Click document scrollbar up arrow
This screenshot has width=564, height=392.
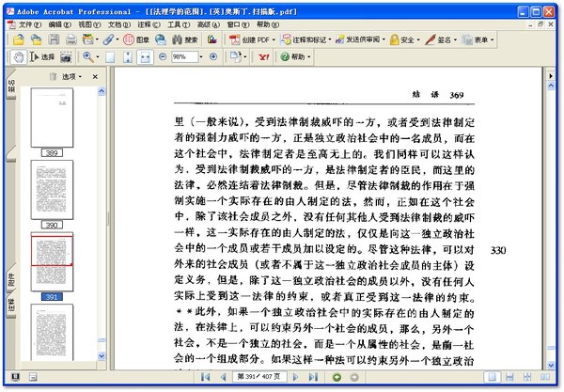[x=551, y=86]
